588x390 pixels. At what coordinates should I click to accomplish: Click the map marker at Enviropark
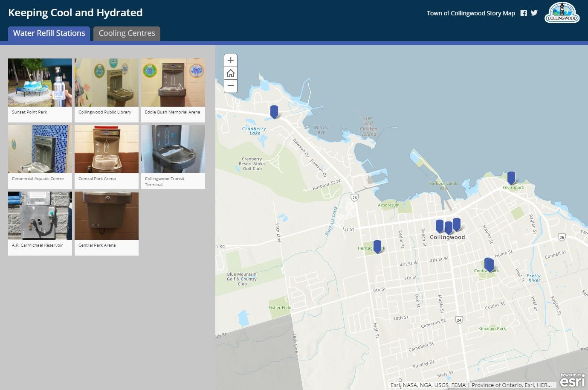click(511, 178)
